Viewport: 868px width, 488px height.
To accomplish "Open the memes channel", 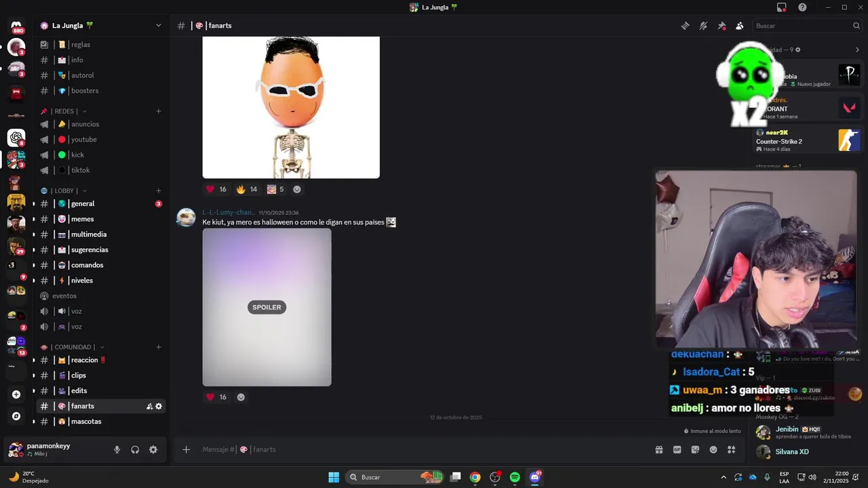I will 102,219.
